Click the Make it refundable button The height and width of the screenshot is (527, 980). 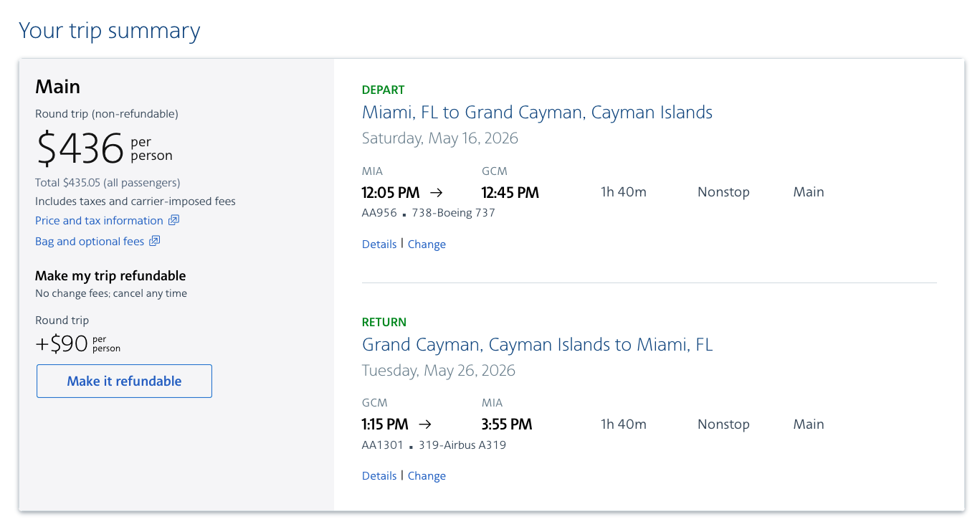[123, 381]
